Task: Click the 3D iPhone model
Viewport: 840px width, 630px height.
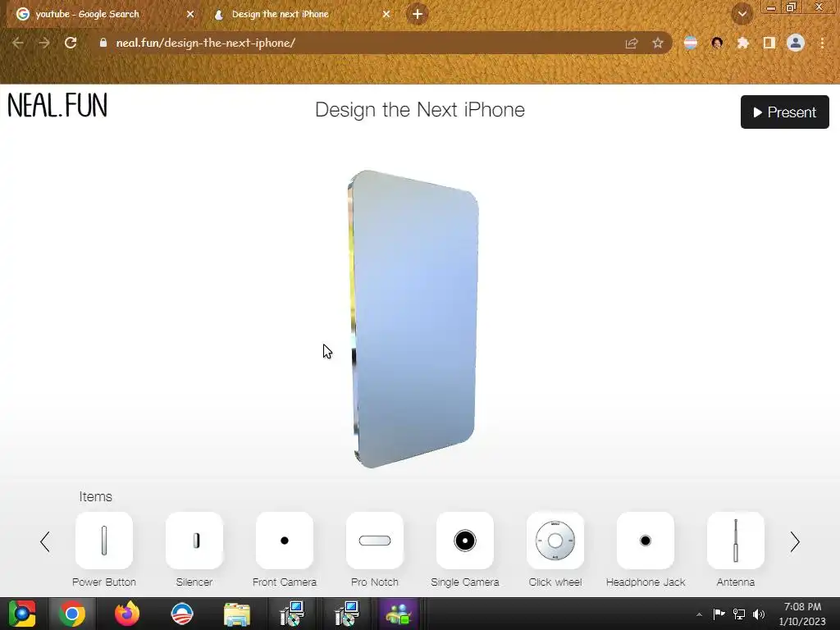Action: (x=413, y=319)
